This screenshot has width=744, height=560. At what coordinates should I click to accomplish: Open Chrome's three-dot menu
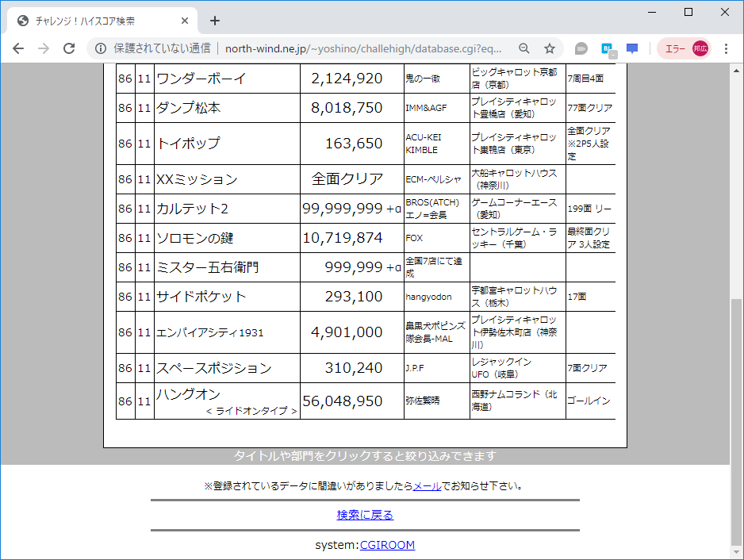(x=727, y=48)
